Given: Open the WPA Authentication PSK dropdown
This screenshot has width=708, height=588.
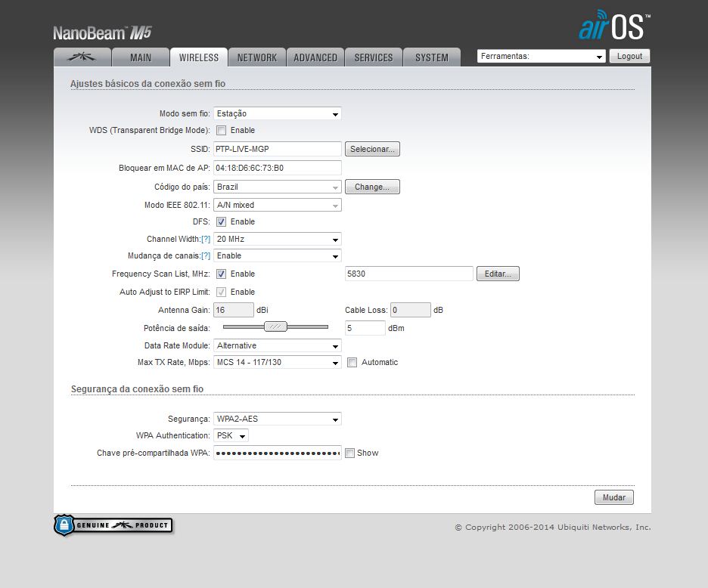Looking at the screenshot, I should 231,435.
